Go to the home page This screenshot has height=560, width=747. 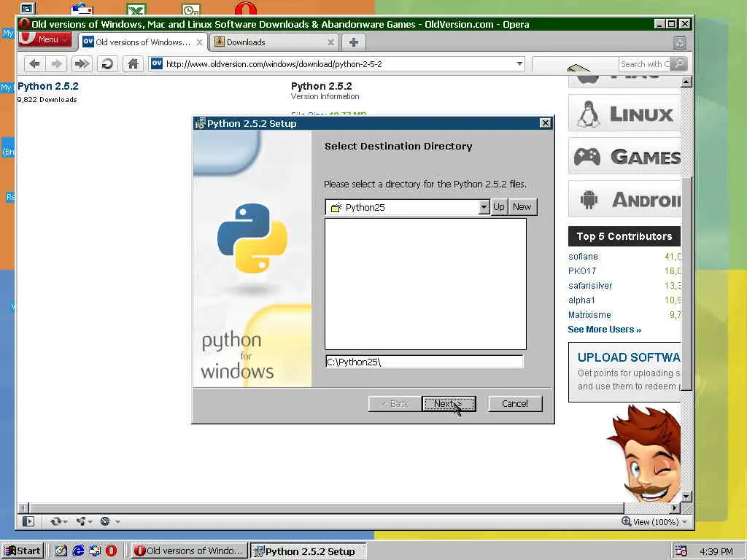133,64
